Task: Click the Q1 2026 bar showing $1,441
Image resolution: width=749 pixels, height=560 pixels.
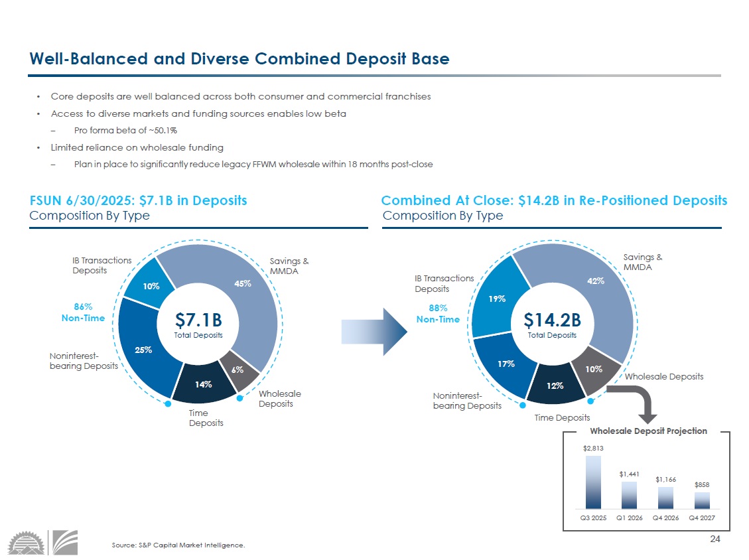Action: click(x=630, y=494)
